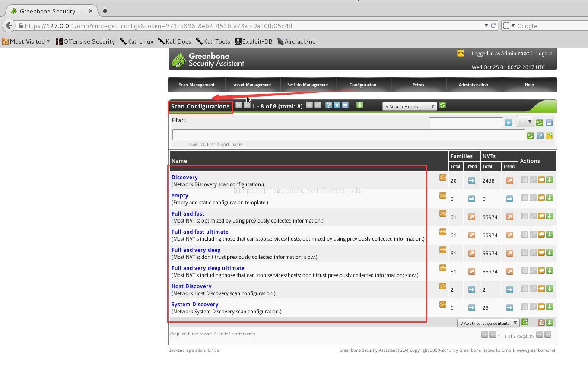Screen dimensions: 588x372
Task: Export the Discovery scan config
Action: pos(549,180)
